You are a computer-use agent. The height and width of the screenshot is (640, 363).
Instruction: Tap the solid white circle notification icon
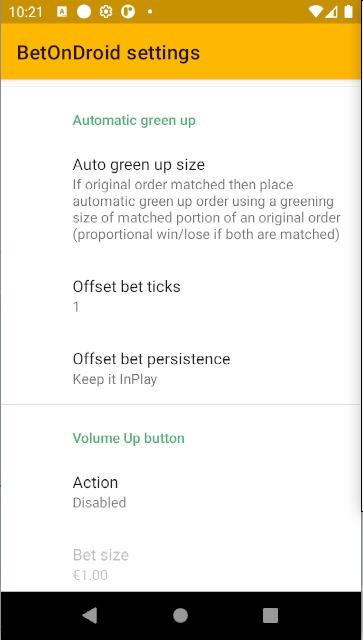click(x=84, y=12)
